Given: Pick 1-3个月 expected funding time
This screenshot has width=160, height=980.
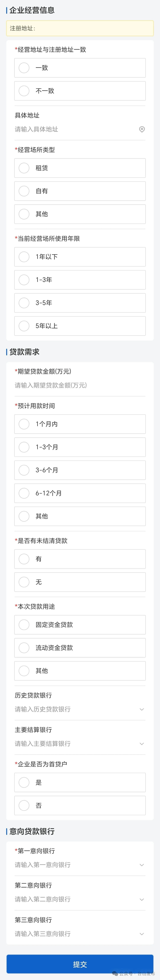Looking at the screenshot, I should click(x=24, y=447).
